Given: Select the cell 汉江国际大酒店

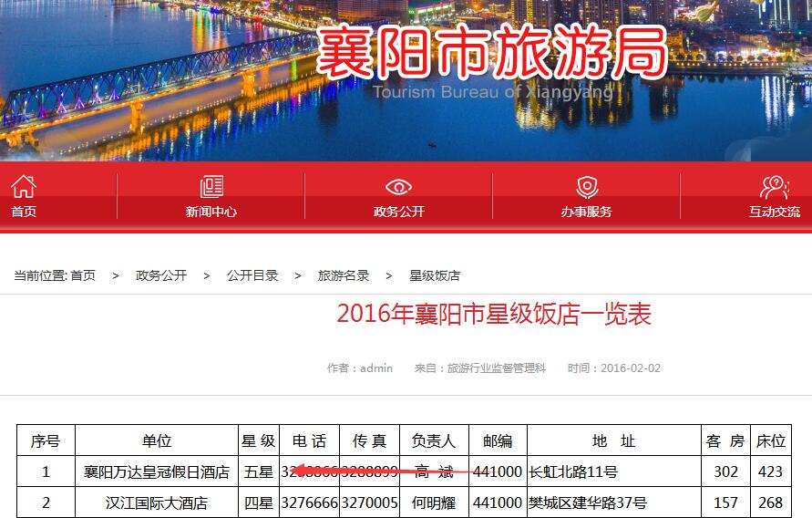Looking at the screenshot, I should pyautogui.click(x=157, y=503).
